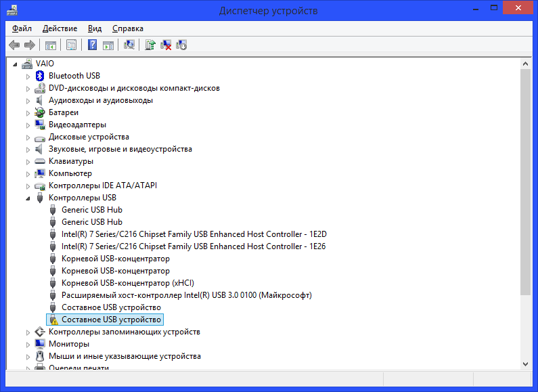Select Intel USB Enhanced Host Controller - 1E2D

(x=194, y=234)
